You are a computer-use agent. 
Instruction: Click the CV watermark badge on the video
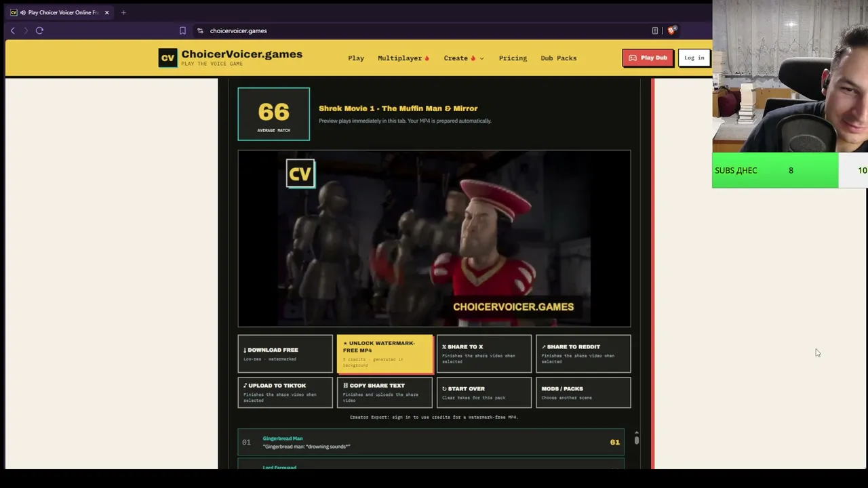[x=300, y=174]
